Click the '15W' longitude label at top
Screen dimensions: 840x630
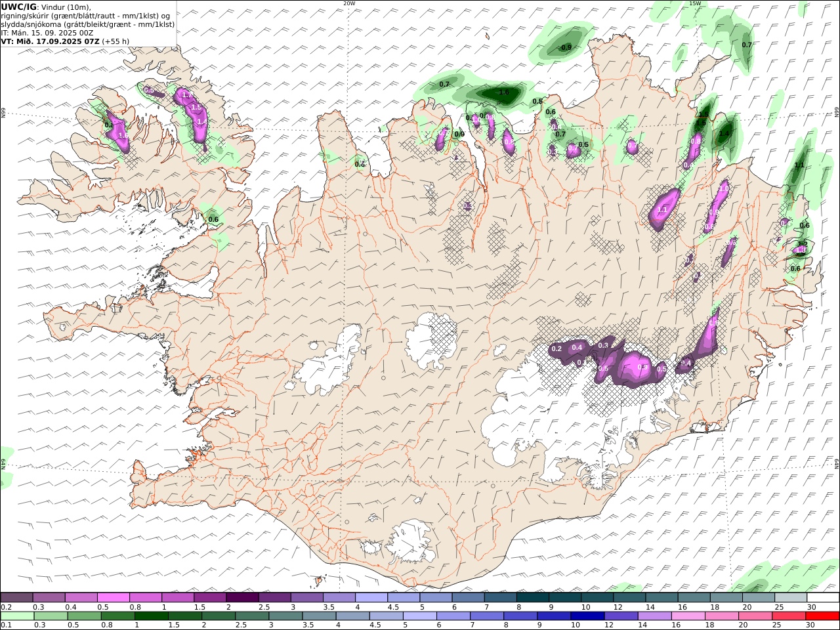[694, 3]
